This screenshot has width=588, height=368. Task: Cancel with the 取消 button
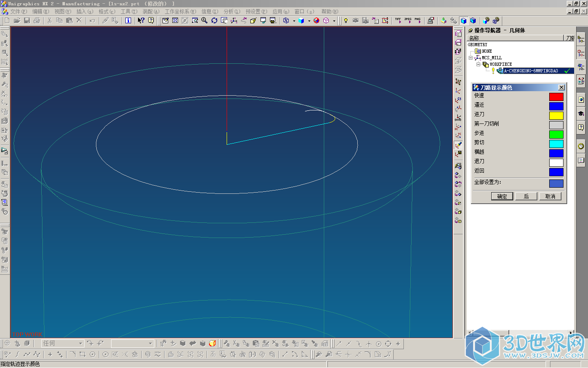(x=550, y=196)
